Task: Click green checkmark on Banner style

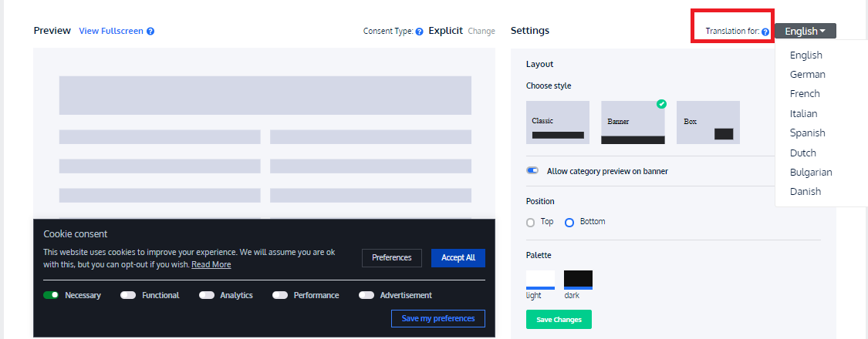Action: coord(661,103)
